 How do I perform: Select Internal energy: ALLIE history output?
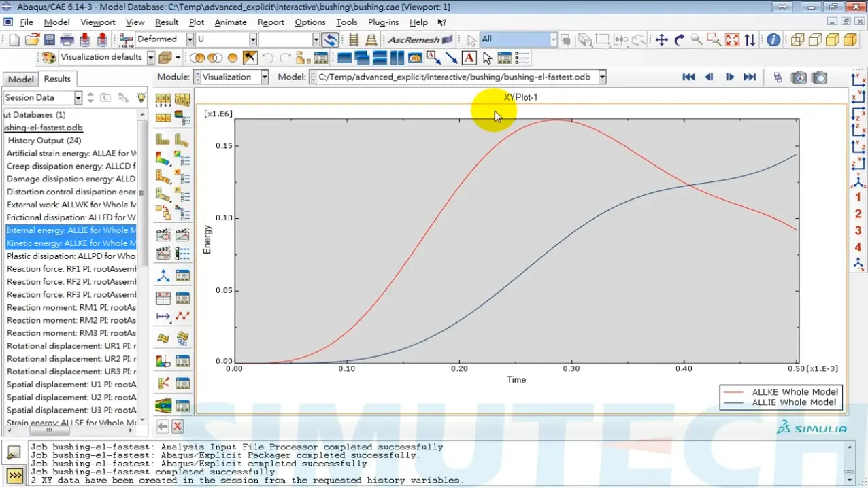click(x=71, y=230)
